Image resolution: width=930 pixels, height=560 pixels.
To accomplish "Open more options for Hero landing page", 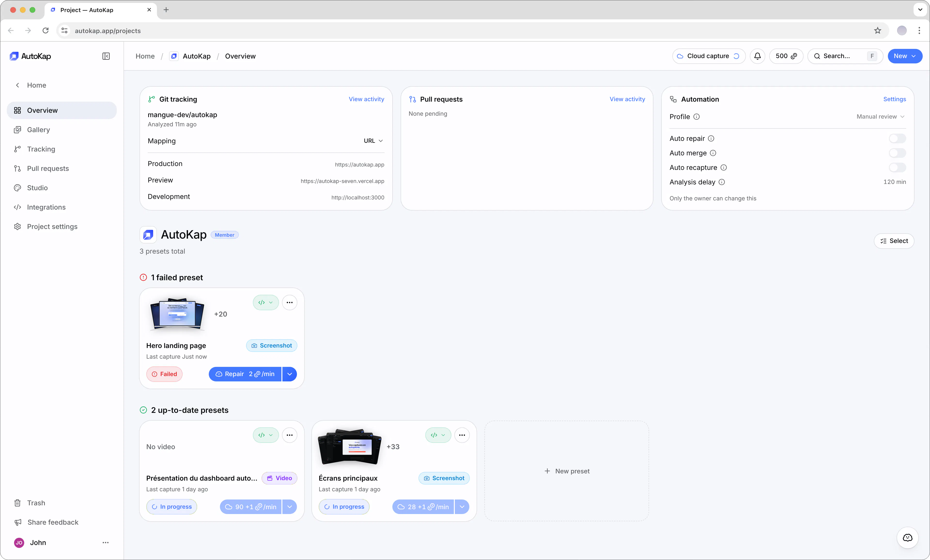I will click(x=289, y=303).
